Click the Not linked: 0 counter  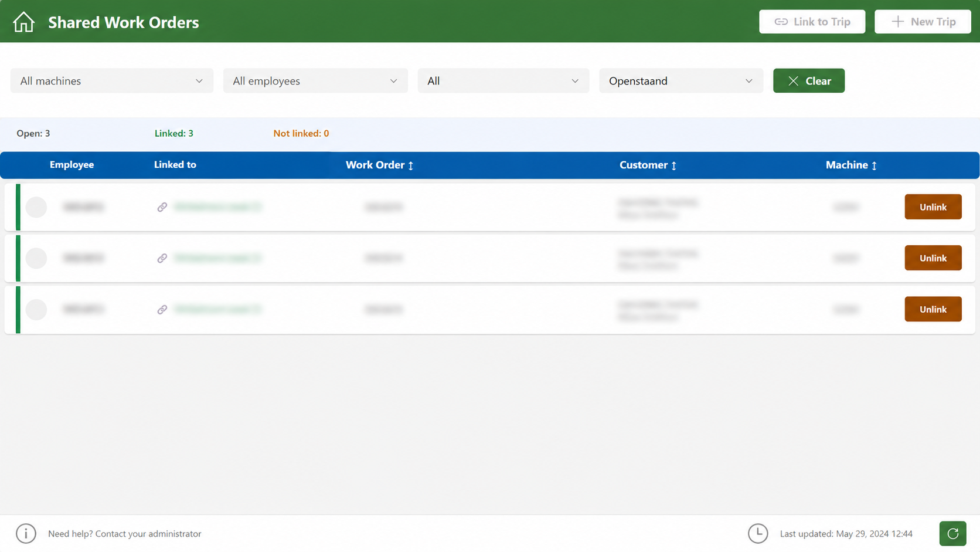[301, 133]
